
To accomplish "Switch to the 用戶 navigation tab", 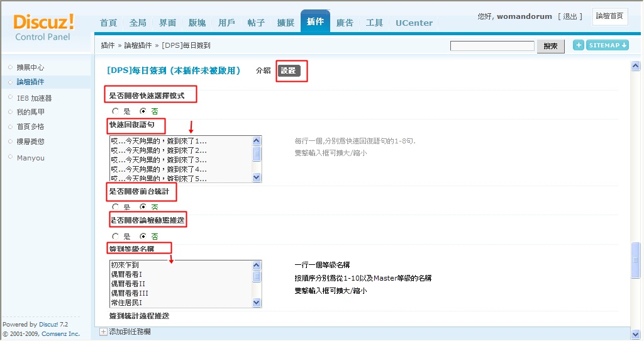I will [226, 23].
